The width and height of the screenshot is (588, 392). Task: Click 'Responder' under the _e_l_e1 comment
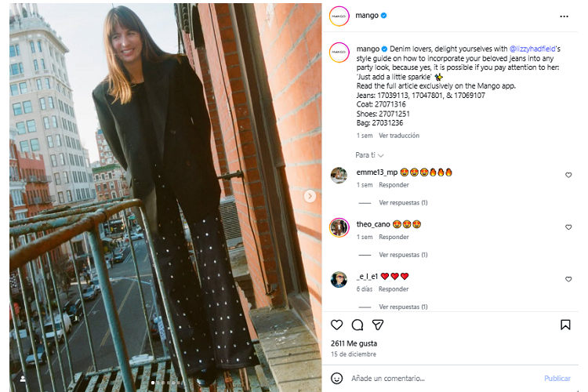394,289
